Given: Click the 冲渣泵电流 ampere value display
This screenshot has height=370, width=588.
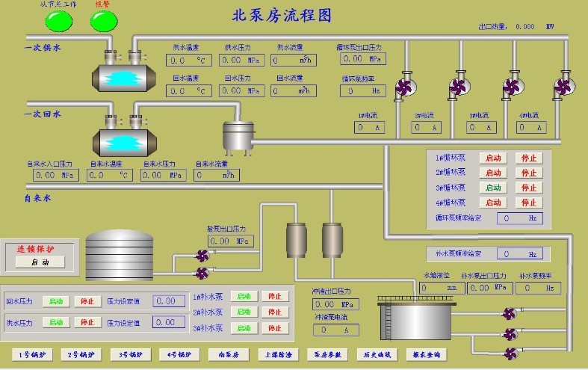Looking at the screenshot, I should 336,330.
